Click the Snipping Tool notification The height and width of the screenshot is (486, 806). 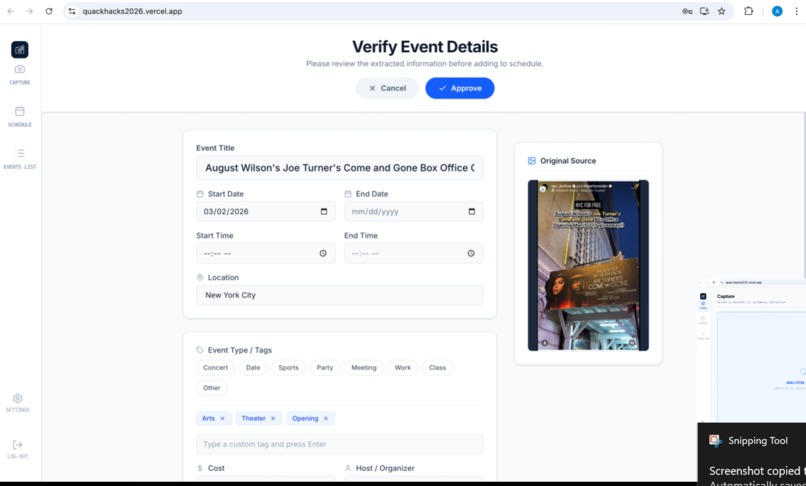(x=752, y=454)
